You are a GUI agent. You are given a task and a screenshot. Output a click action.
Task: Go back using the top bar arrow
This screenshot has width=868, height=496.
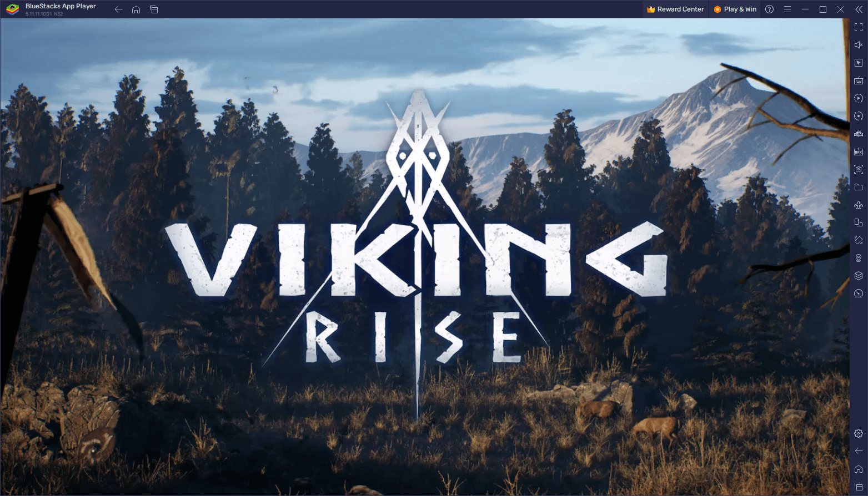[x=118, y=9]
